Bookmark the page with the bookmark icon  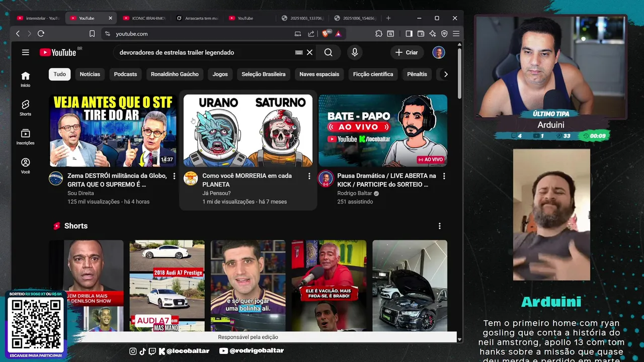(92, 34)
